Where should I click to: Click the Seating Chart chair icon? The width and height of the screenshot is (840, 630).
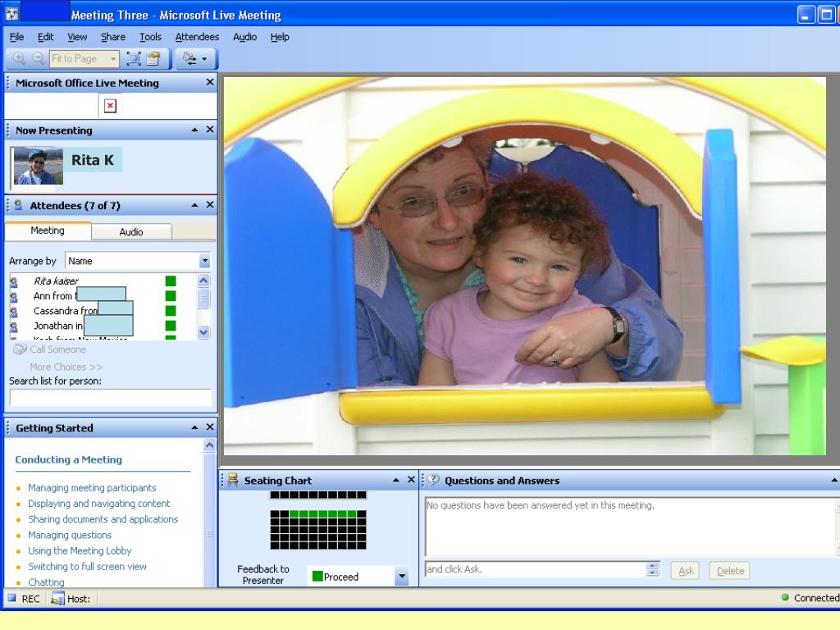click(233, 479)
